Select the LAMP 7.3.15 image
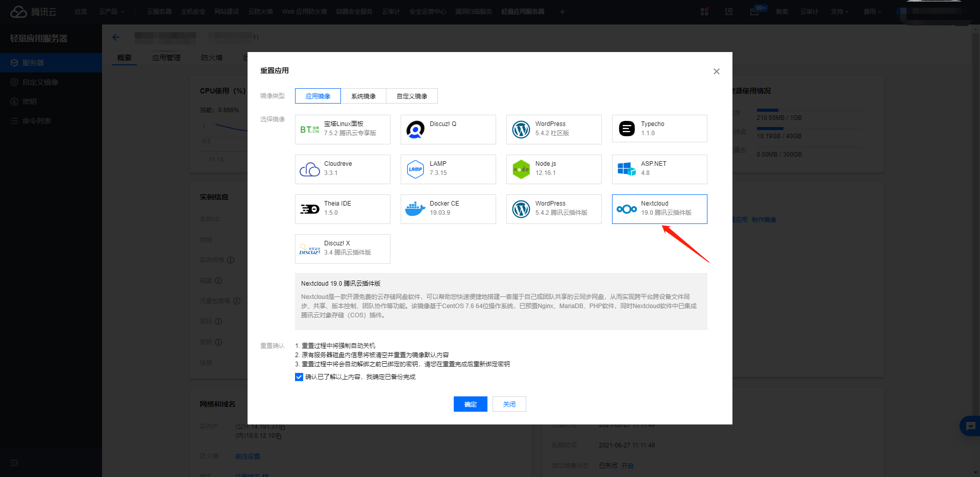Screen dimensions: 980x477 pyautogui.click(x=448, y=169)
